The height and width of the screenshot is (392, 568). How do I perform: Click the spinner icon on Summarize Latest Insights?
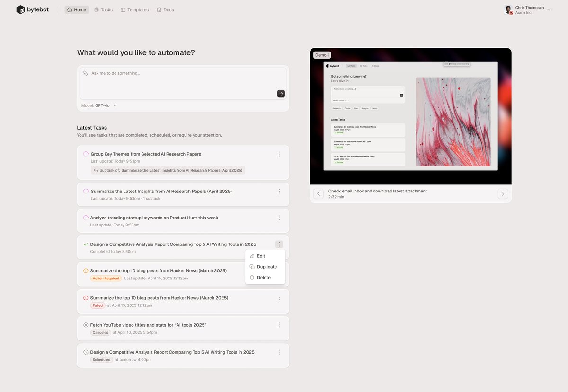click(86, 191)
